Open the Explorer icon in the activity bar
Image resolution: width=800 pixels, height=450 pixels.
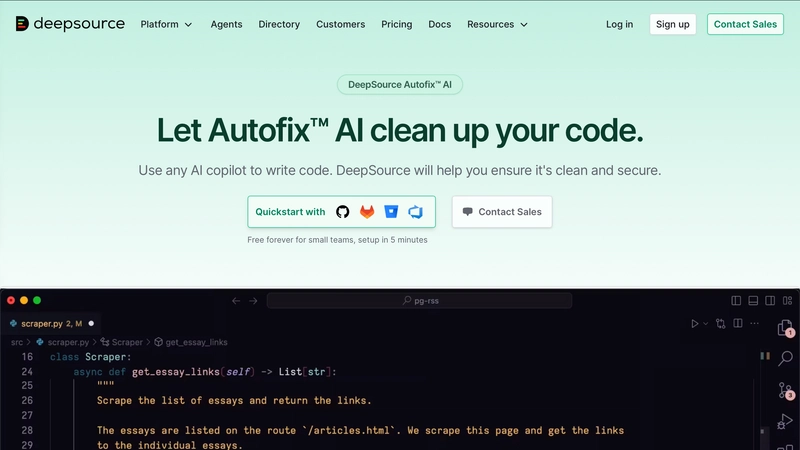click(786, 328)
